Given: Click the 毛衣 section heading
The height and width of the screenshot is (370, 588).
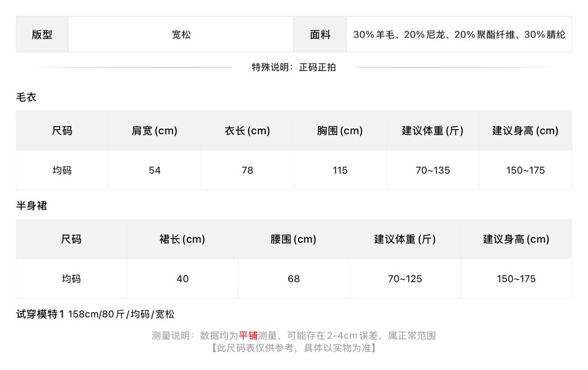Looking at the screenshot, I should [x=26, y=98].
